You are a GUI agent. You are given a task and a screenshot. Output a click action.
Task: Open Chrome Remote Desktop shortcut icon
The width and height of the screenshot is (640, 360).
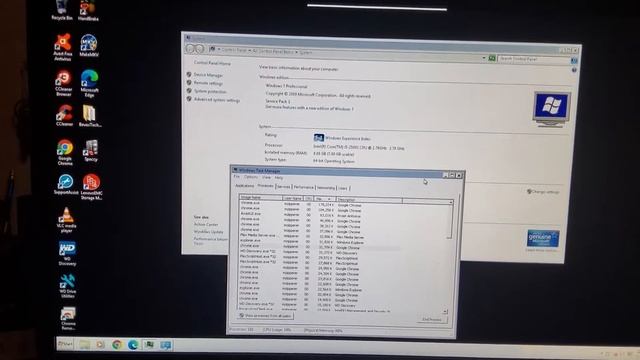point(68,319)
